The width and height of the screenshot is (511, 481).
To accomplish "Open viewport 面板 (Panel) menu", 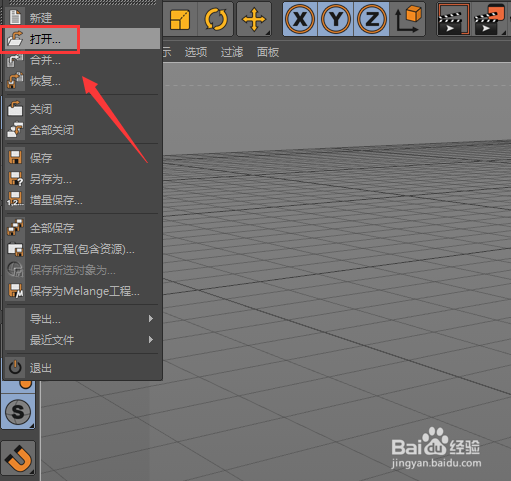I will pos(268,52).
